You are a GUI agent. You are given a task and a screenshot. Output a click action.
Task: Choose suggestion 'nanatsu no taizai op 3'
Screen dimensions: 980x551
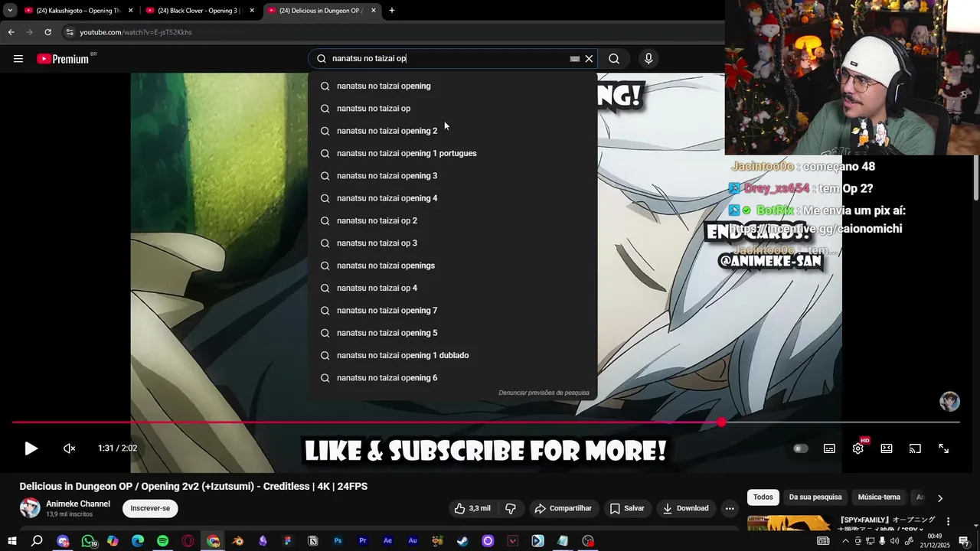[452, 243]
